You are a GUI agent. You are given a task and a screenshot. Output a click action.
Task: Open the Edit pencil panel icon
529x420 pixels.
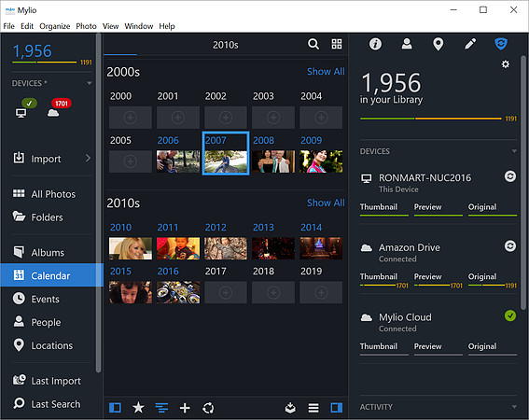tap(470, 44)
